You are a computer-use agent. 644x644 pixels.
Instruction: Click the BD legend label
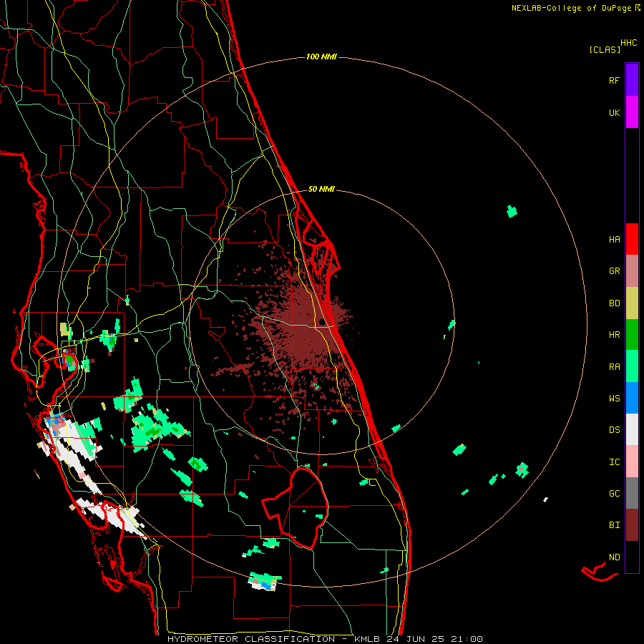tap(614, 303)
